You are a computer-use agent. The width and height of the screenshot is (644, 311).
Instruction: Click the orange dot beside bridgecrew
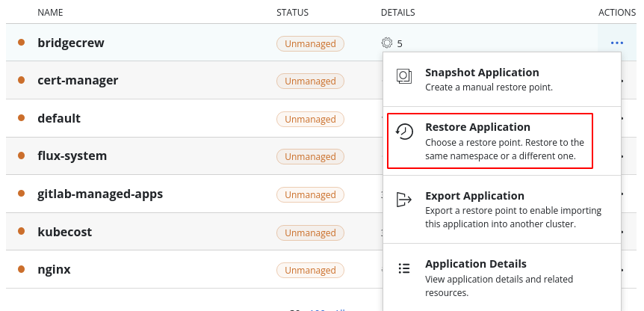(22, 42)
